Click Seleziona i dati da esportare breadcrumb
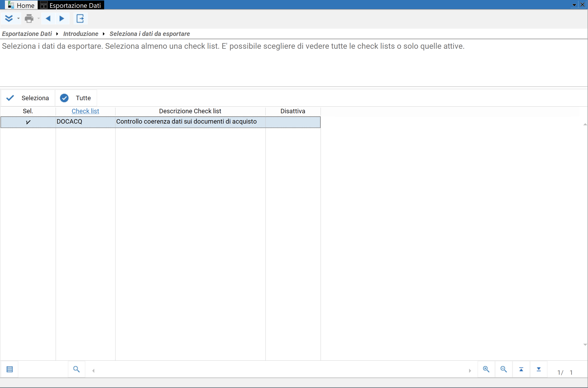 [x=150, y=34]
